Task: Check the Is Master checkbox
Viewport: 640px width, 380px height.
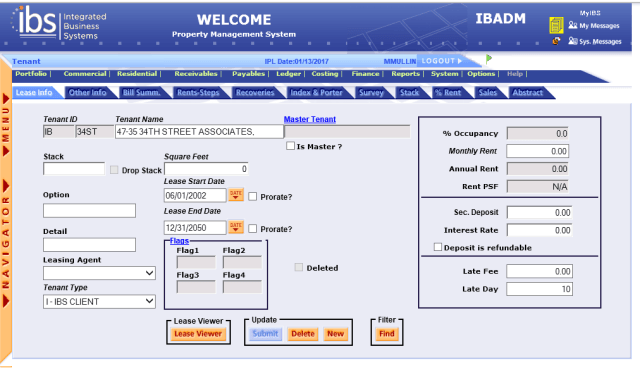Action: (x=290, y=146)
